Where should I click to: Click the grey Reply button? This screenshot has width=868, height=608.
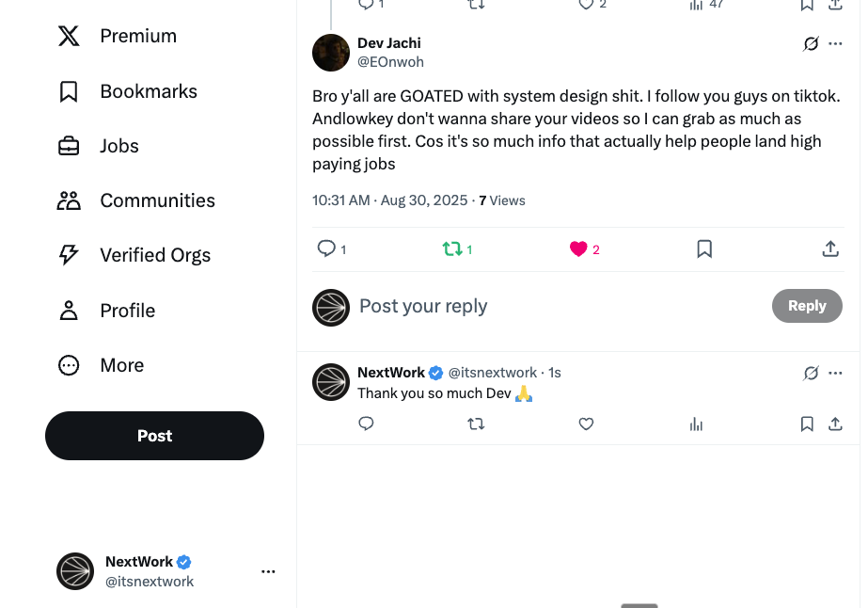pos(807,306)
